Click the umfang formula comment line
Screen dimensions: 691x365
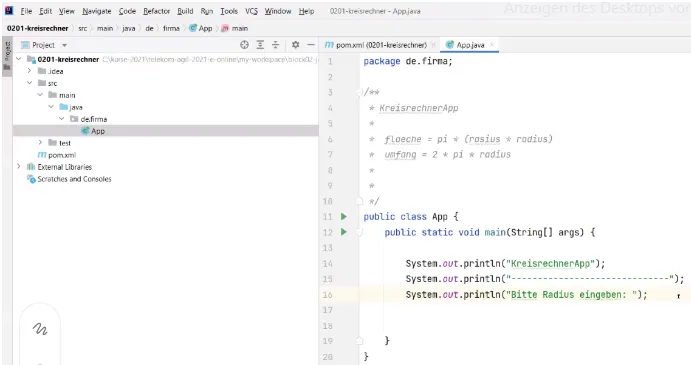447,155
